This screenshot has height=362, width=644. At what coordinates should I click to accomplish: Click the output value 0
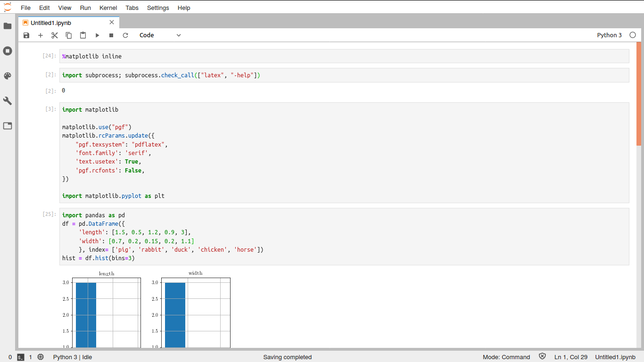pyautogui.click(x=64, y=90)
